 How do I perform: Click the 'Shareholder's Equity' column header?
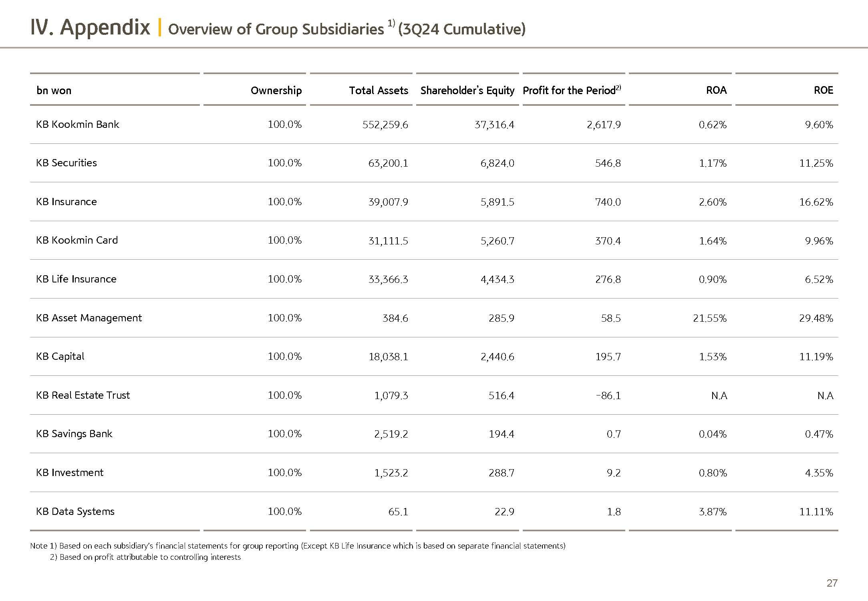[x=467, y=91]
